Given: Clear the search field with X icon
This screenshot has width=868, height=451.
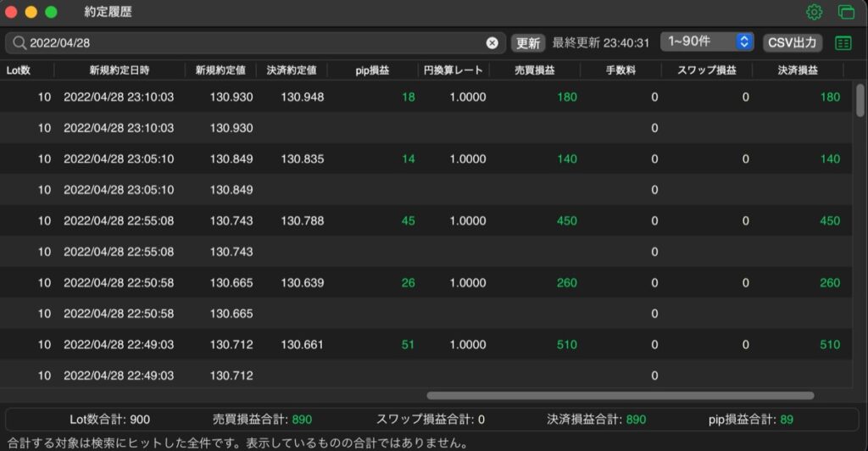Looking at the screenshot, I should coord(492,43).
